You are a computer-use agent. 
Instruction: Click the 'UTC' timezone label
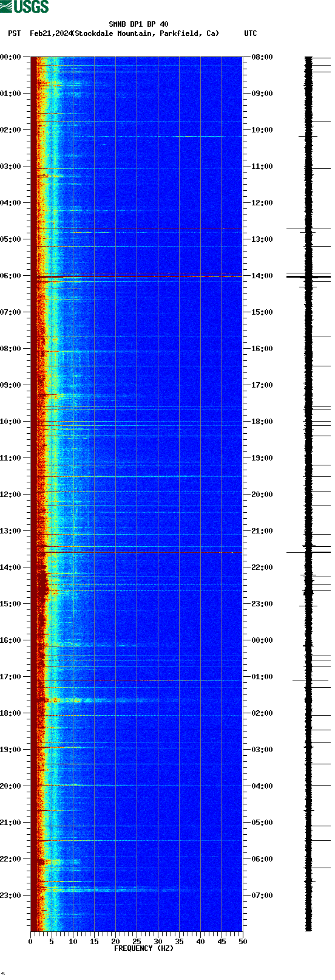[x=251, y=33]
